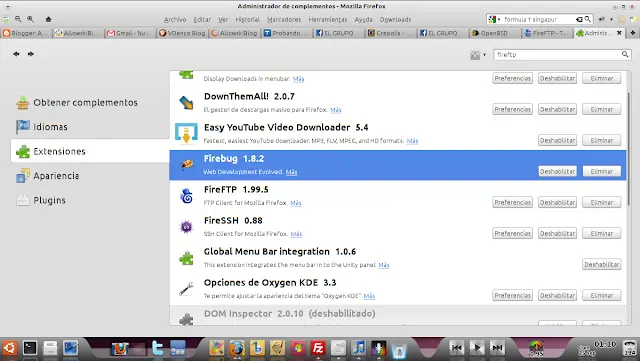Click Eliminar for Firebug

[602, 172]
